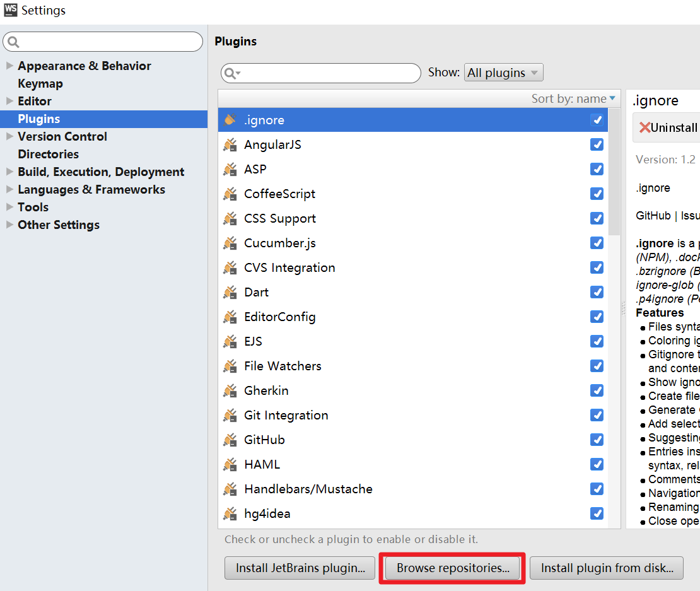
Task: Click Install JetBrains plugin button
Action: (x=300, y=568)
